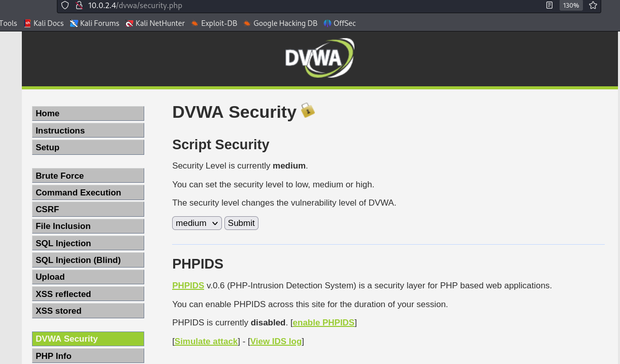Open the security level dropdown set to medium
This screenshot has height=364, width=620.
tap(197, 223)
